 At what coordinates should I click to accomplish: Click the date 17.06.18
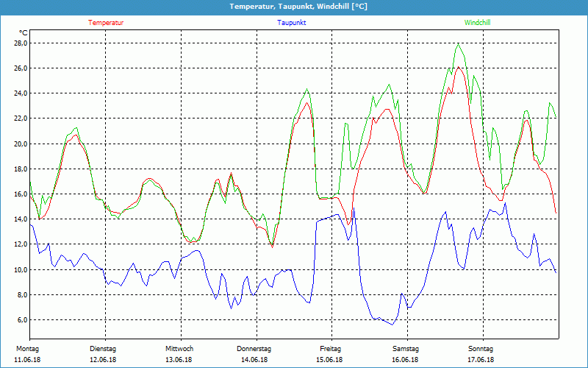481,360
